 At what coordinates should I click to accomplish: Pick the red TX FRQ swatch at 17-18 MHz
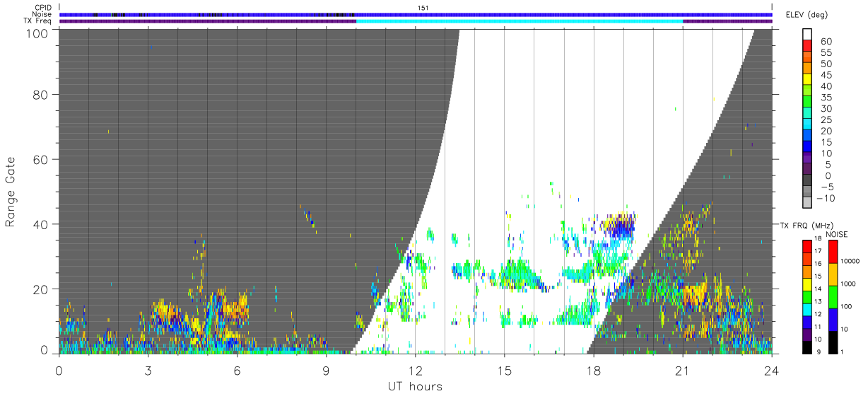pyautogui.click(x=808, y=246)
